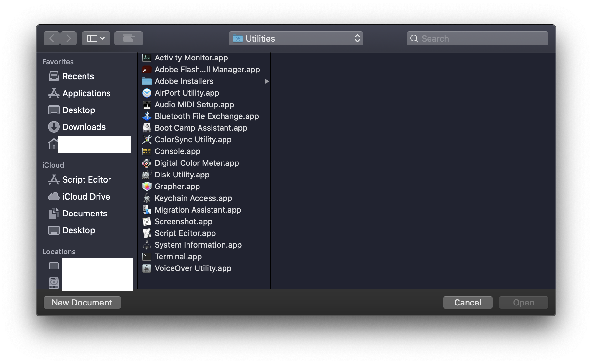Select the Screenshot app icon
Viewport: 592px width, 364px height.
point(147,222)
